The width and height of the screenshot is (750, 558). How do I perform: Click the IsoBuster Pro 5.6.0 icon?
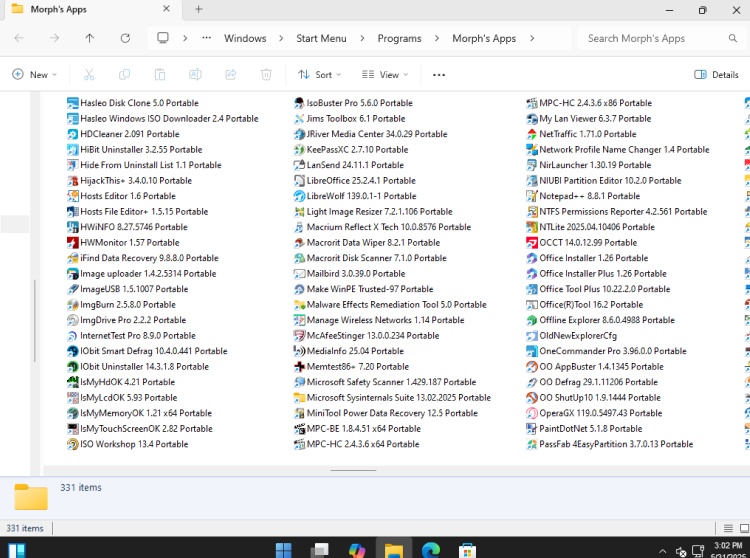(299, 103)
